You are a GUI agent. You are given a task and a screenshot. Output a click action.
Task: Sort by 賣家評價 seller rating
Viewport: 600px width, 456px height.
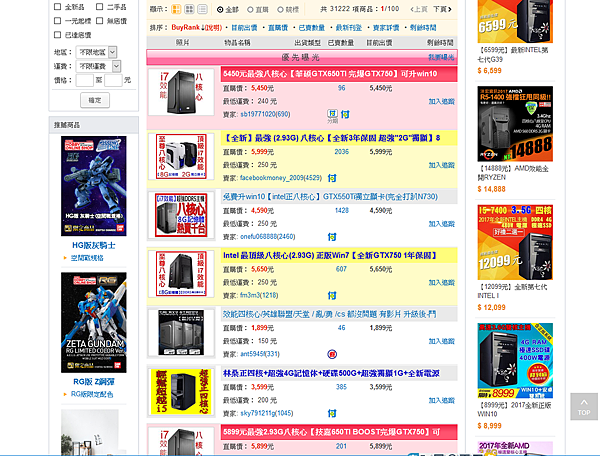(386, 28)
